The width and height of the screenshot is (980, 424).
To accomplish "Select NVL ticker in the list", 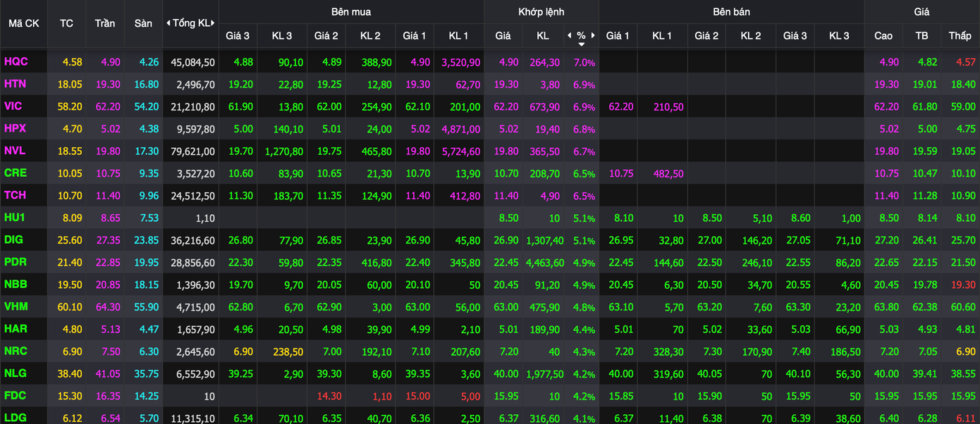I will tap(14, 151).
